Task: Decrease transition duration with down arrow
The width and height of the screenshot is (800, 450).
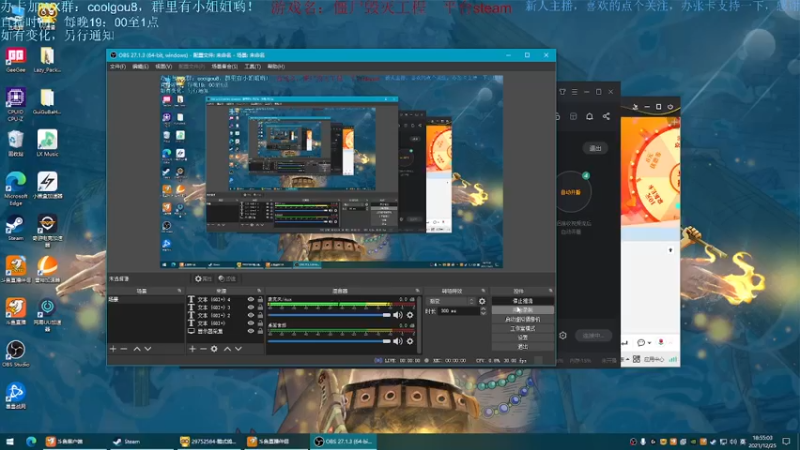Action: pos(483,313)
